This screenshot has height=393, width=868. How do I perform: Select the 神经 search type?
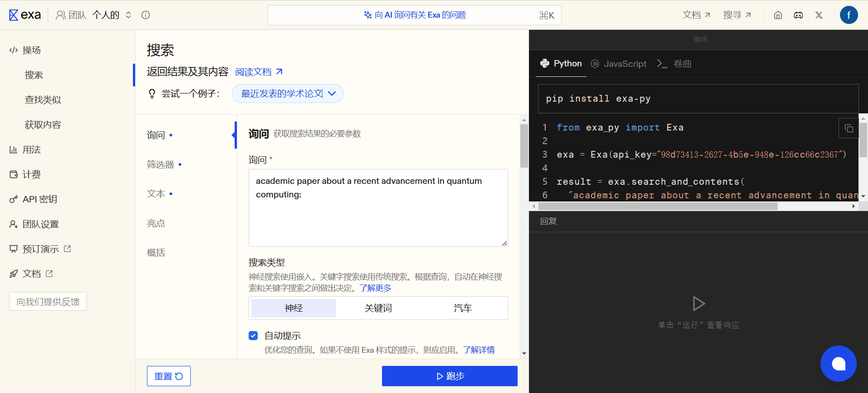(293, 308)
